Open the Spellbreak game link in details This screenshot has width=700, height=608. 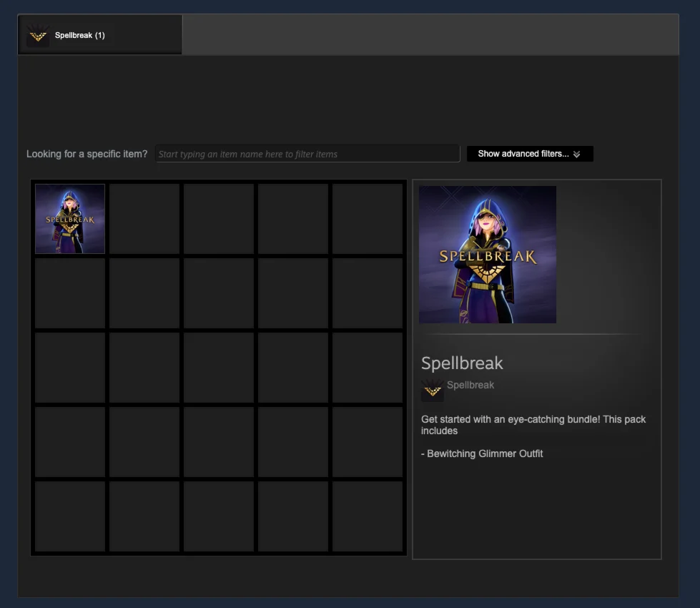[x=470, y=385]
